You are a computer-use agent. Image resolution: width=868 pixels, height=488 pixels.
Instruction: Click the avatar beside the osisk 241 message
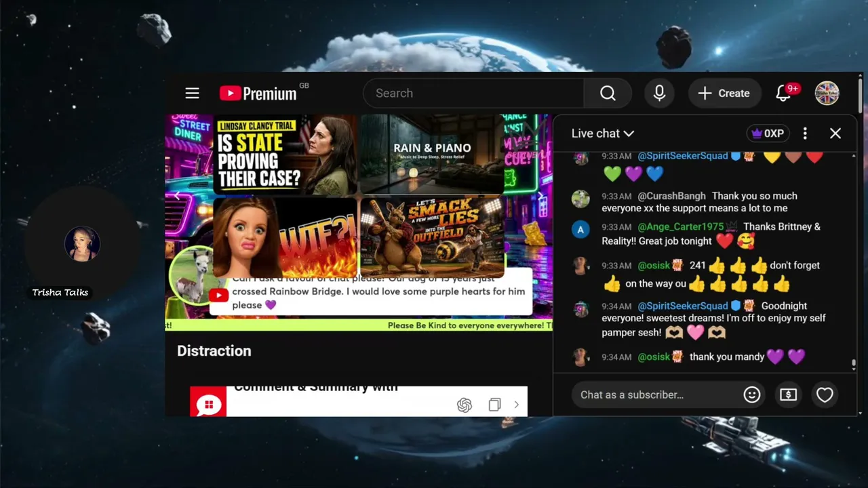[x=580, y=266]
